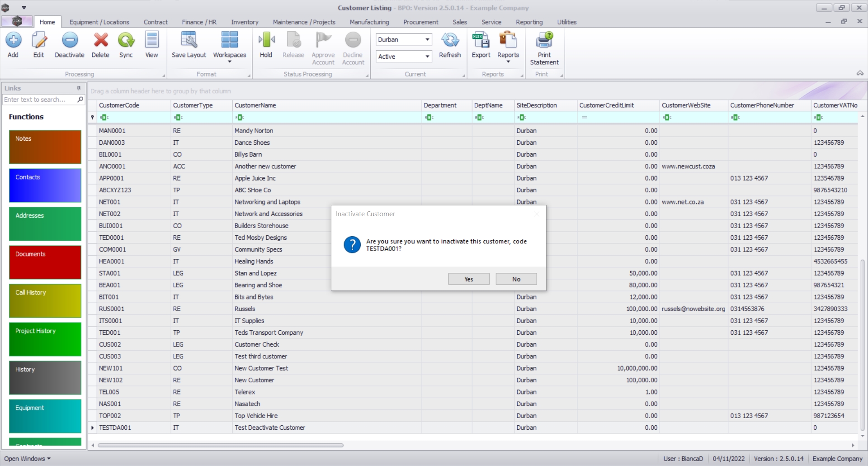This screenshot has height=466, width=868.
Task: Switch to the Reporting tab
Action: coord(529,22)
